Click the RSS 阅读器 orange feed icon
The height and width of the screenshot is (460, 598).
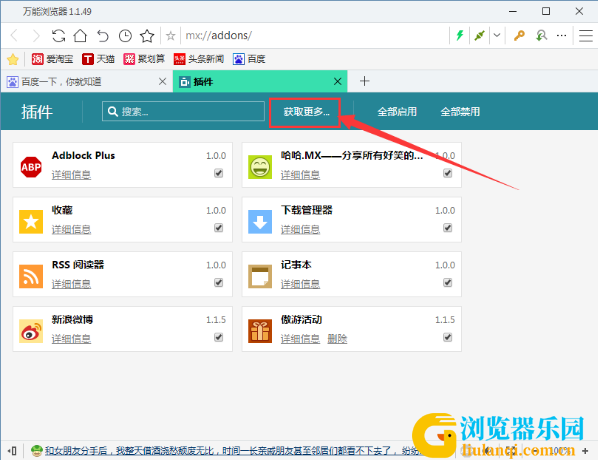pyautogui.click(x=31, y=276)
